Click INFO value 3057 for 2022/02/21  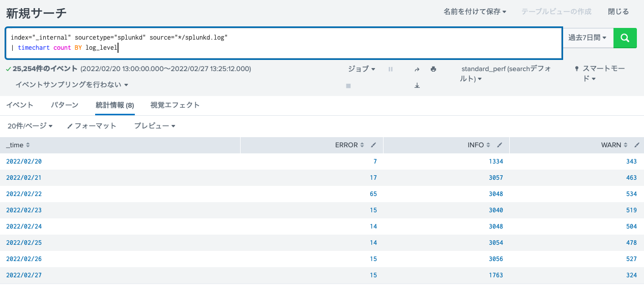click(496, 178)
